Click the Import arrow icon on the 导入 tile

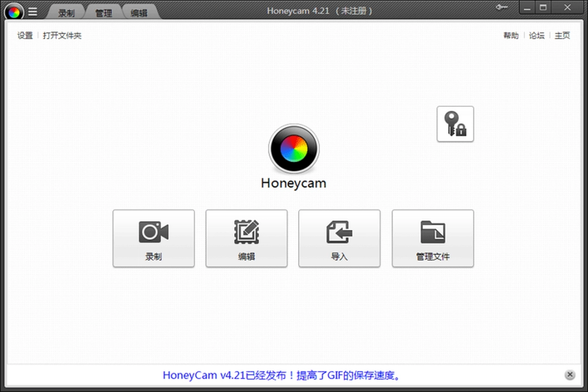tap(339, 231)
